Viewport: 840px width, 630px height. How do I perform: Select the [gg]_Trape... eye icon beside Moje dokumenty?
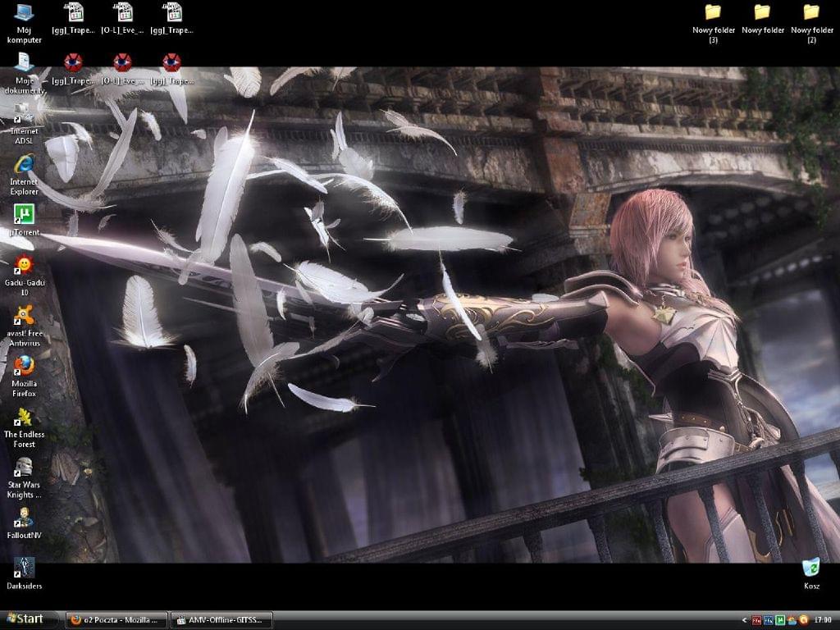[73, 69]
